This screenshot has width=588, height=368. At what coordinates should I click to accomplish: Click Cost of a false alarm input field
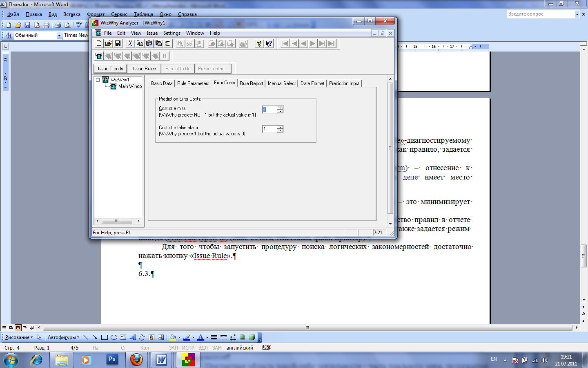pyautogui.click(x=269, y=129)
